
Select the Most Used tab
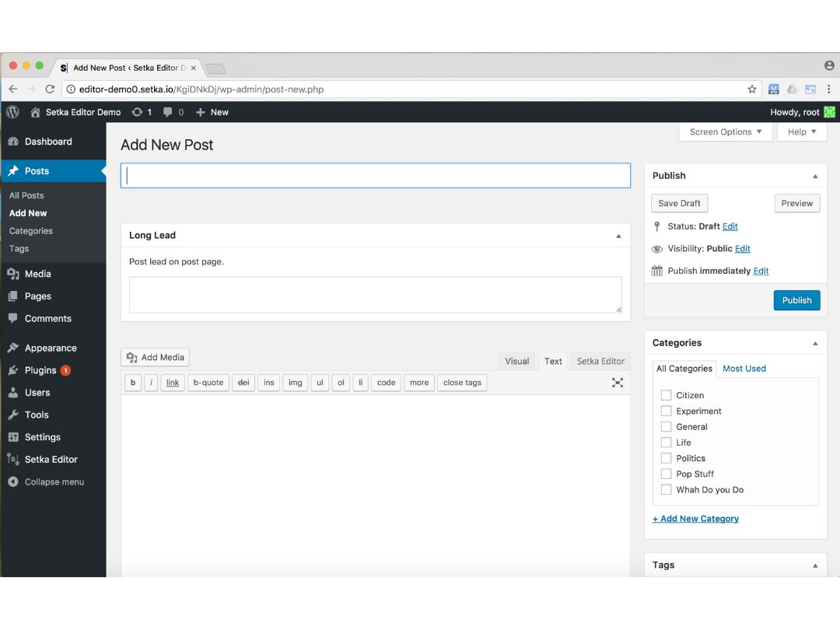(744, 369)
